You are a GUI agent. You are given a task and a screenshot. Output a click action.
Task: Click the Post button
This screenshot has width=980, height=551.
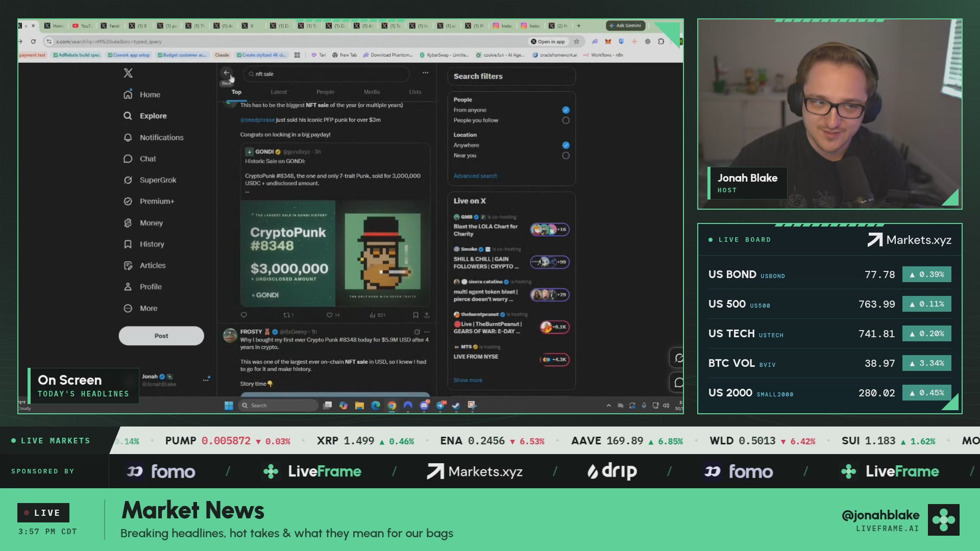tap(161, 336)
